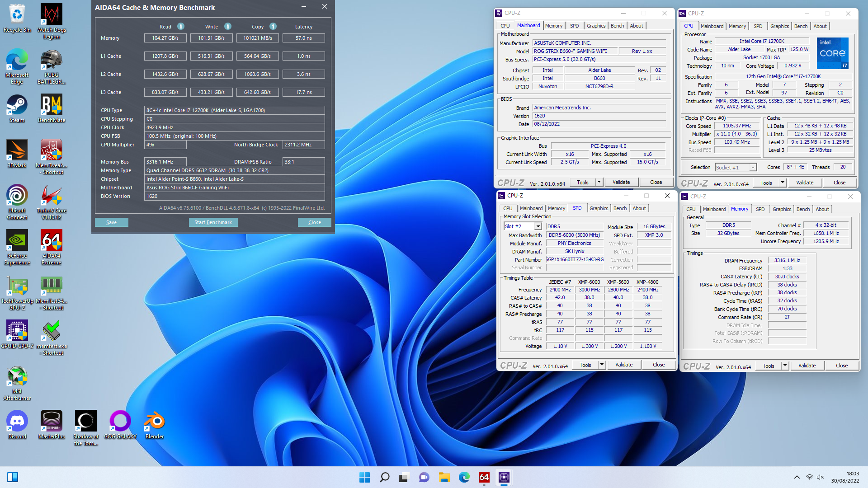Expand Tools dropdown arrow in CPU window
The width and height of the screenshot is (868, 488).
(783, 183)
